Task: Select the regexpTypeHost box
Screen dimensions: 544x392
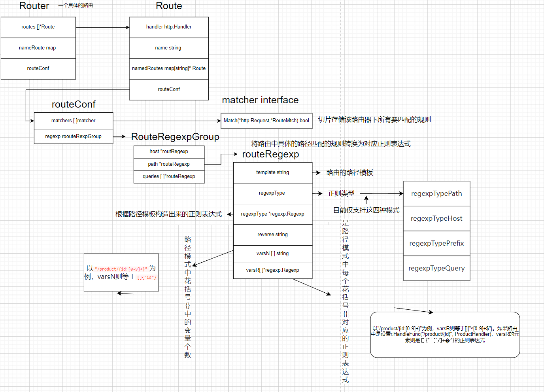Action: coord(436,218)
